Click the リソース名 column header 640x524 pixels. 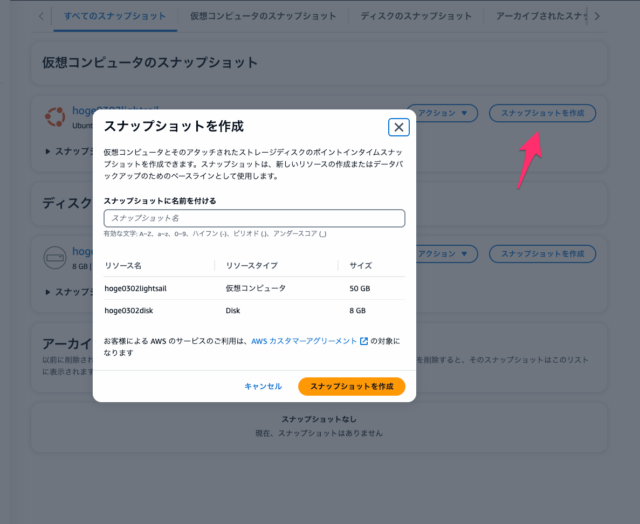click(x=123, y=266)
